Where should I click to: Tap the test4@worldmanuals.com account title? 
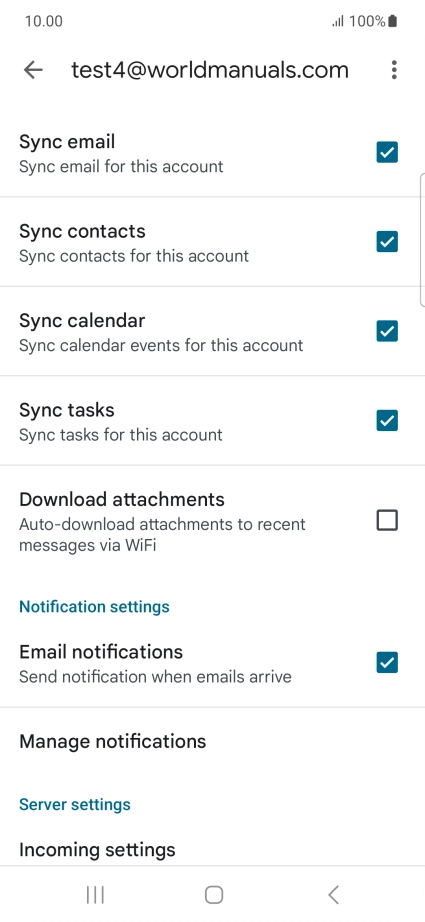[x=210, y=70]
